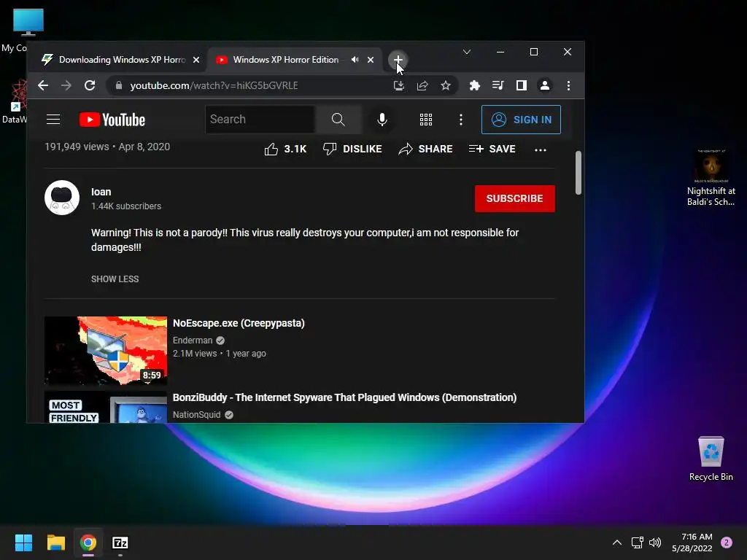Click the SIGN IN button
Viewport: 747px width, 560px height.
click(x=521, y=120)
